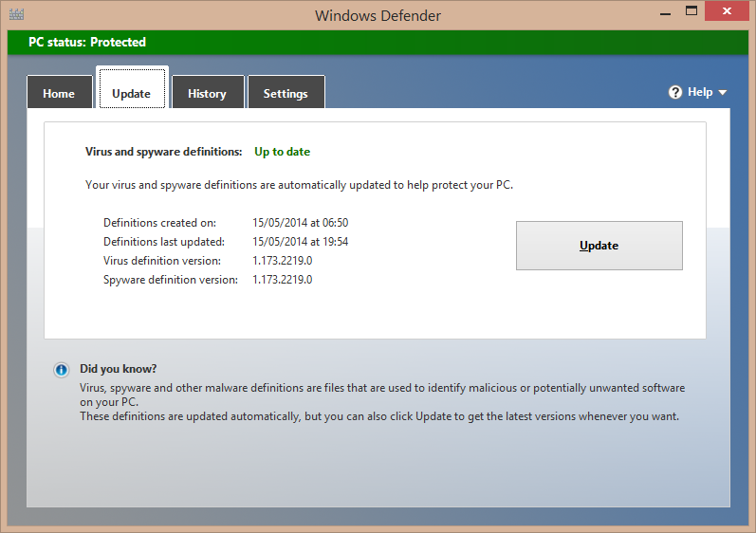756x533 pixels.
Task: Click the Help text label
Action: (x=700, y=92)
